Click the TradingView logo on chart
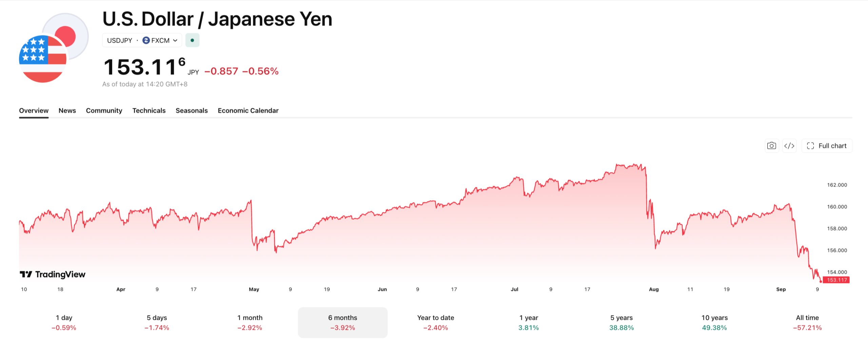 (53, 274)
